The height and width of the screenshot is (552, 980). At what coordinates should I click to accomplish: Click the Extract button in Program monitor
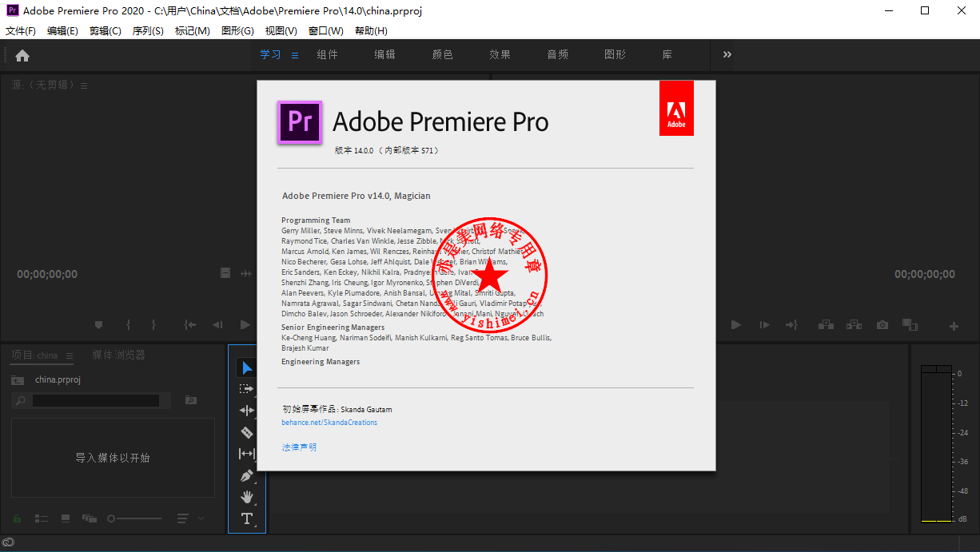click(x=854, y=325)
